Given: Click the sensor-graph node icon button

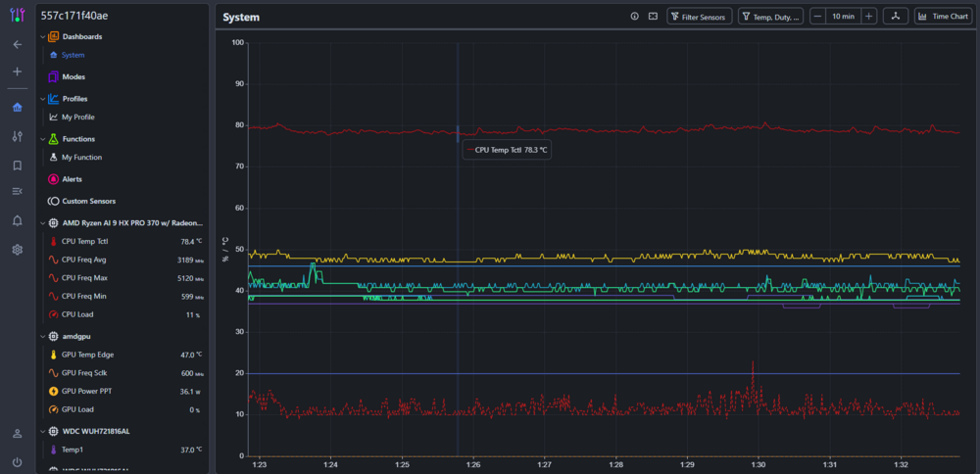Looking at the screenshot, I should point(895,17).
